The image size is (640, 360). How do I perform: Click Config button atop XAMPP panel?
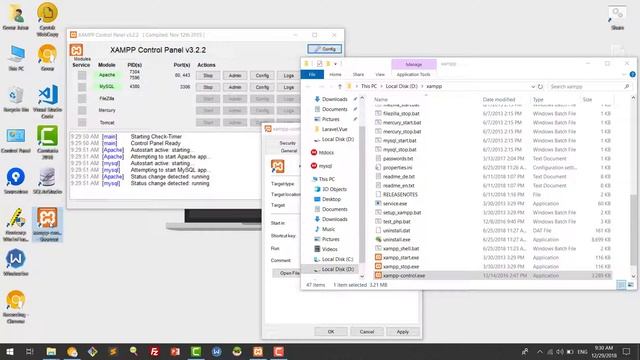(325, 49)
